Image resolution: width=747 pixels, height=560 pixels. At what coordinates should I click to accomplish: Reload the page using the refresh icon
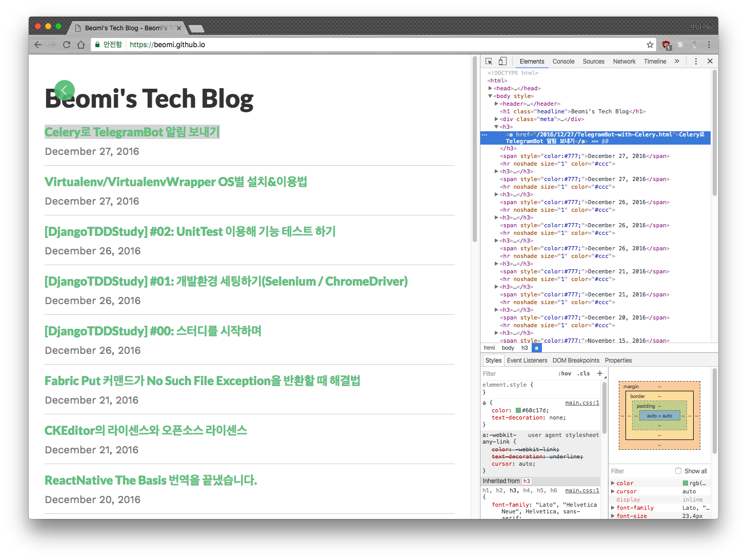pos(67,45)
